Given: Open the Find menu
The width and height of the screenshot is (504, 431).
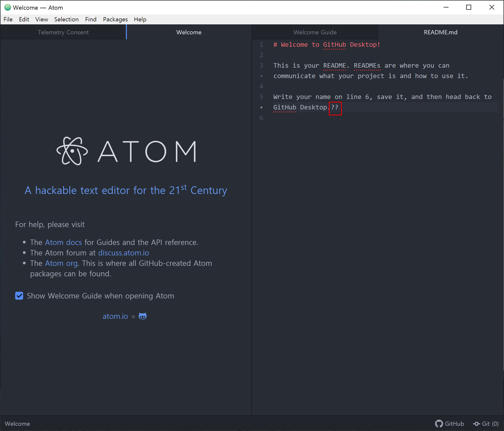Looking at the screenshot, I should tap(91, 19).
